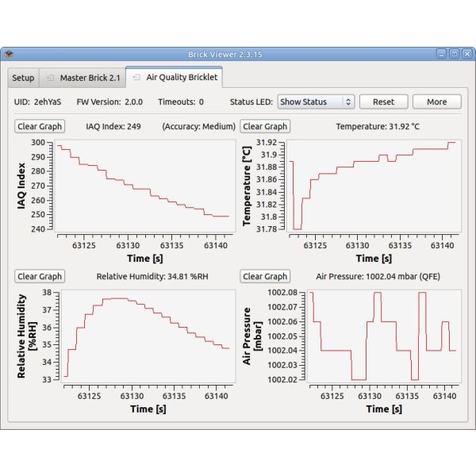Click the More button

437,102
